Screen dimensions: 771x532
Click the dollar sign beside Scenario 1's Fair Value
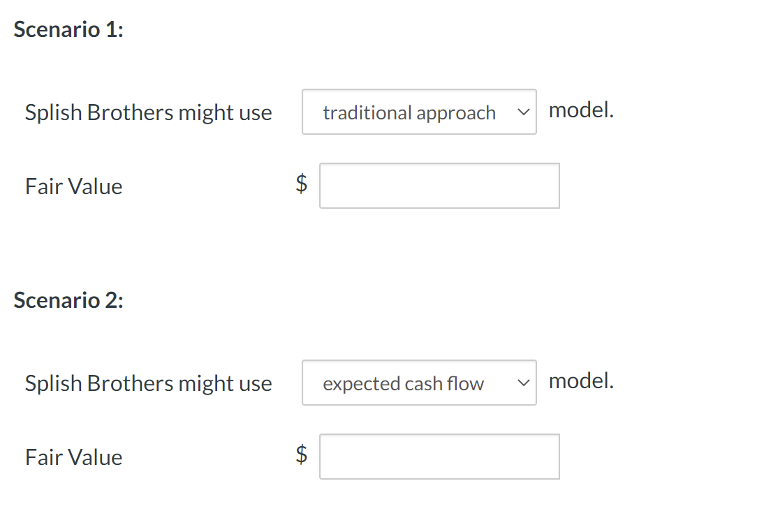click(300, 184)
